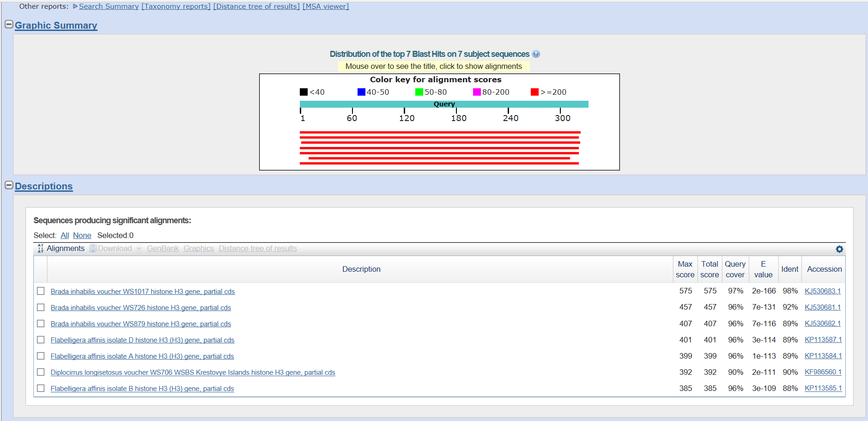The image size is (868, 421).
Task: Open the Taxonomy reports page
Action: (176, 6)
